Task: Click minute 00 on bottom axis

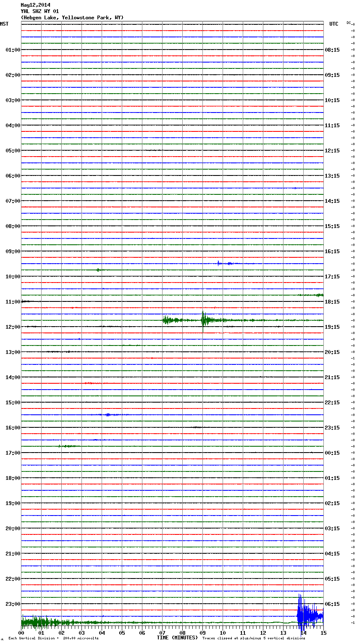Action: point(21,633)
